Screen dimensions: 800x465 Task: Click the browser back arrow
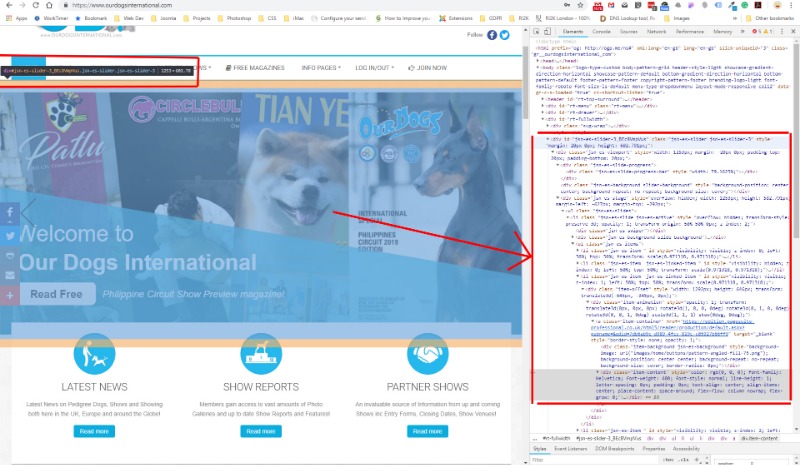tap(9, 5)
